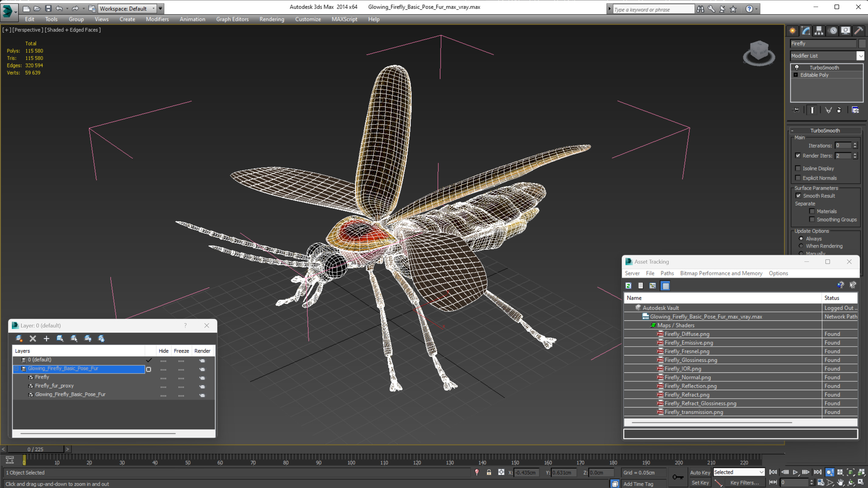Viewport: 868px width, 488px height.
Task: Open the Rendering menu
Action: coord(272,19)
